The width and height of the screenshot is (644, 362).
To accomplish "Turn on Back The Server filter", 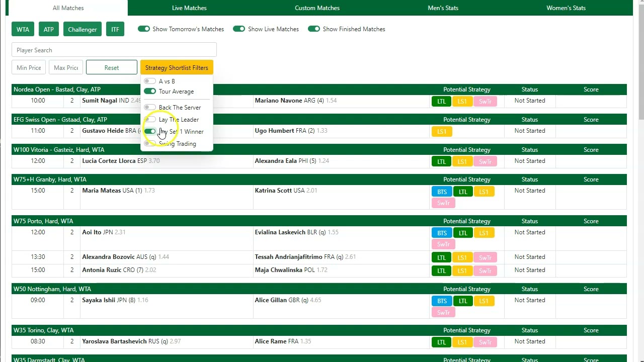I will [150, 107].
